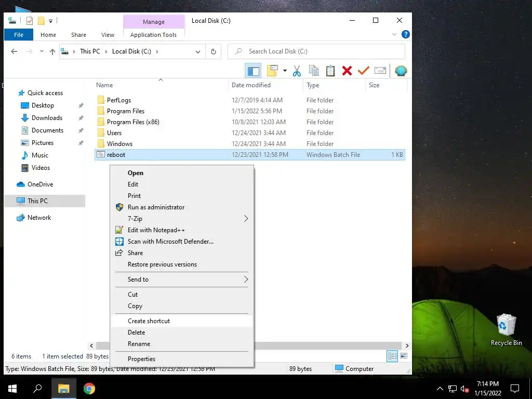This screenshot has width=532, height=399.
Task: Expand the ribbon with the chevron
Action: [x=394, y=34]
